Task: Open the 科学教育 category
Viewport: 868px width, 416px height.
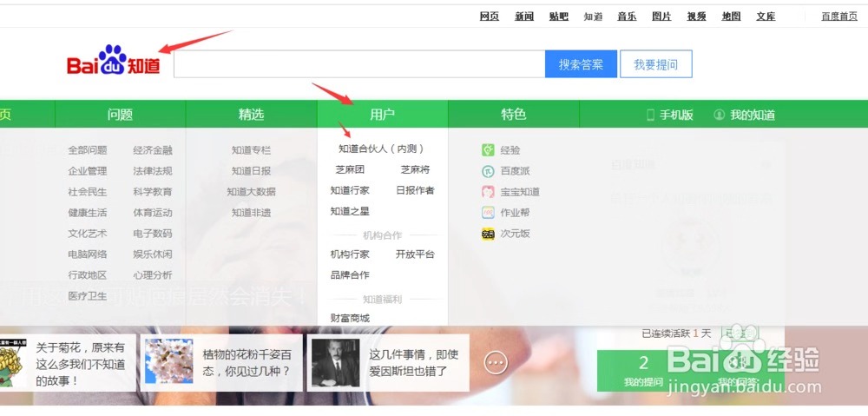Action: 153,192
